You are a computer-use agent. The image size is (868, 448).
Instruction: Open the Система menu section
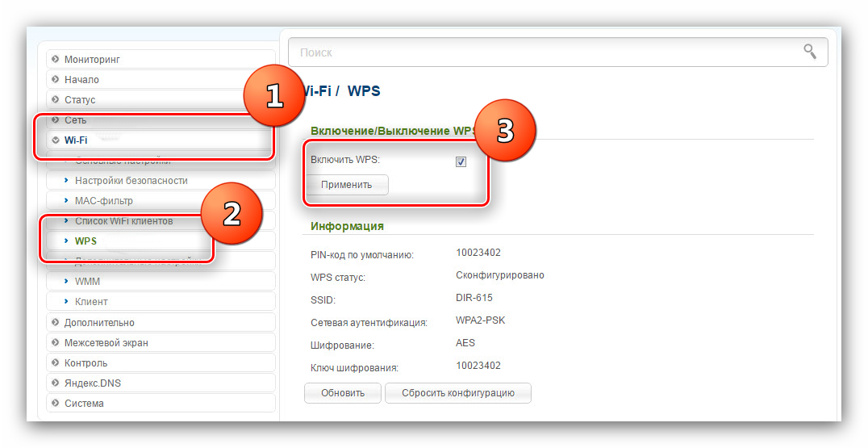coord(84,403)
